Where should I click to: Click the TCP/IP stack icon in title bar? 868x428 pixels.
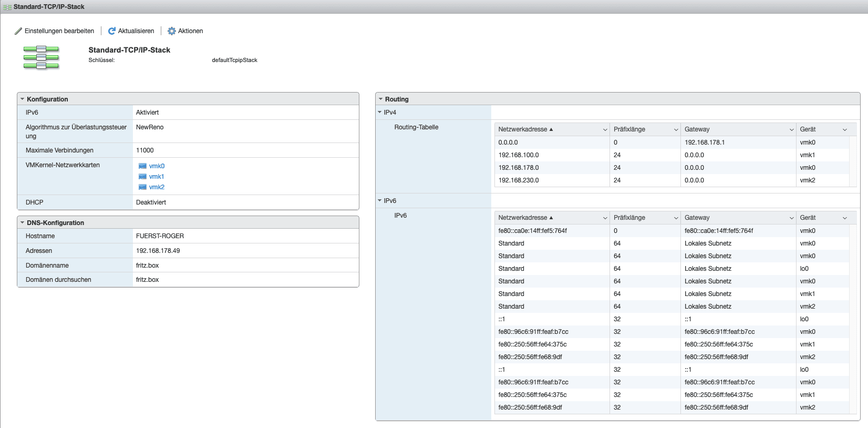[7, 7]
